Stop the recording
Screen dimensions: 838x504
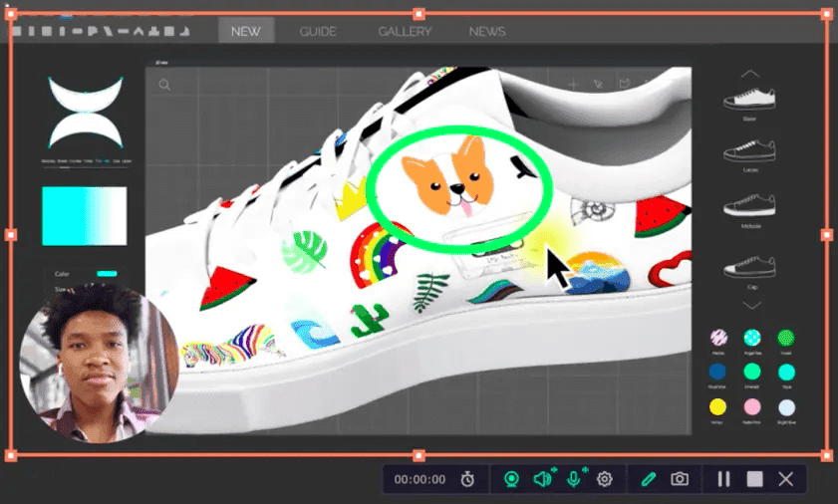point(754,479)
